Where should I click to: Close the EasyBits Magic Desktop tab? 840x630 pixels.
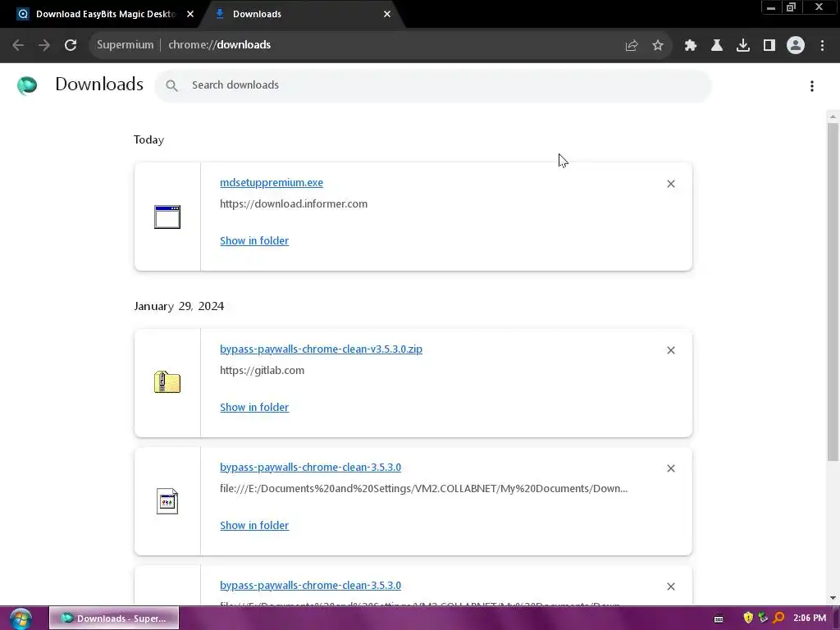(x=190, y=14)
